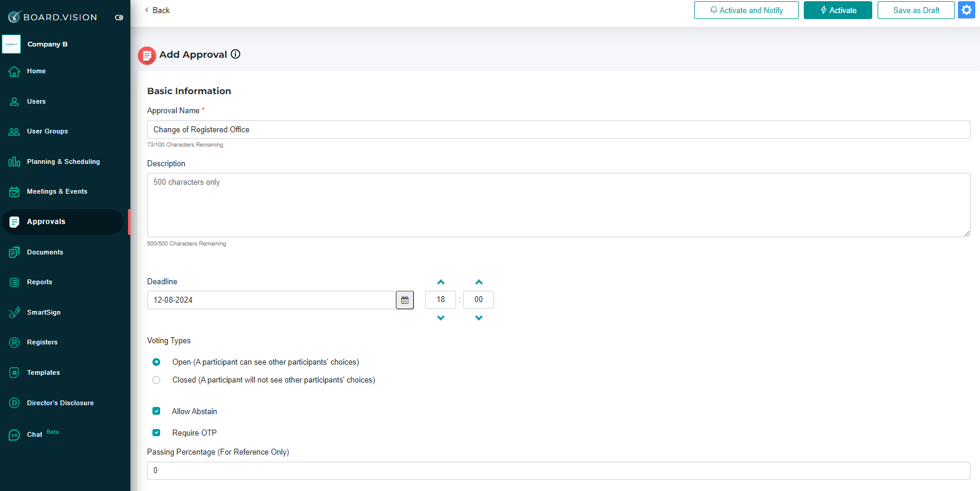The width and height of the screenshot is (980, 491).
Task: Click the Planning & Scheduling chart icon
Action: tap(14, 161)
